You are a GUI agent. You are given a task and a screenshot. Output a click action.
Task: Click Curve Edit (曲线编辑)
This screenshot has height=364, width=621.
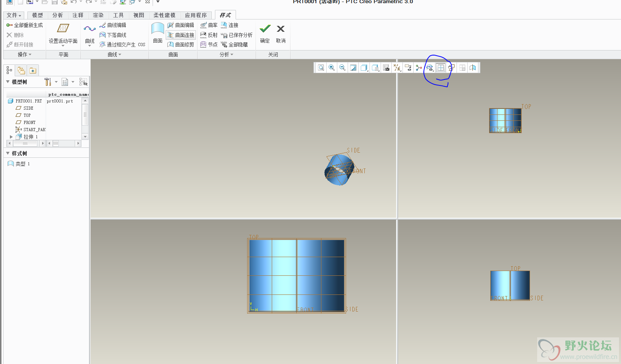point(113,25)
